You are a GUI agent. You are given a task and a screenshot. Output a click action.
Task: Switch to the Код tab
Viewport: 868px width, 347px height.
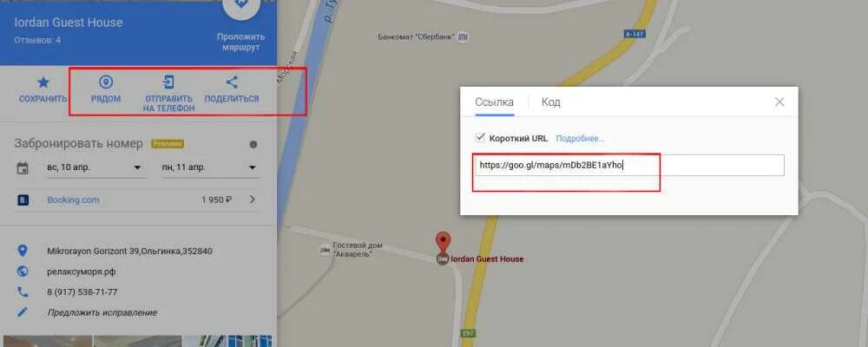coord(551,102)
